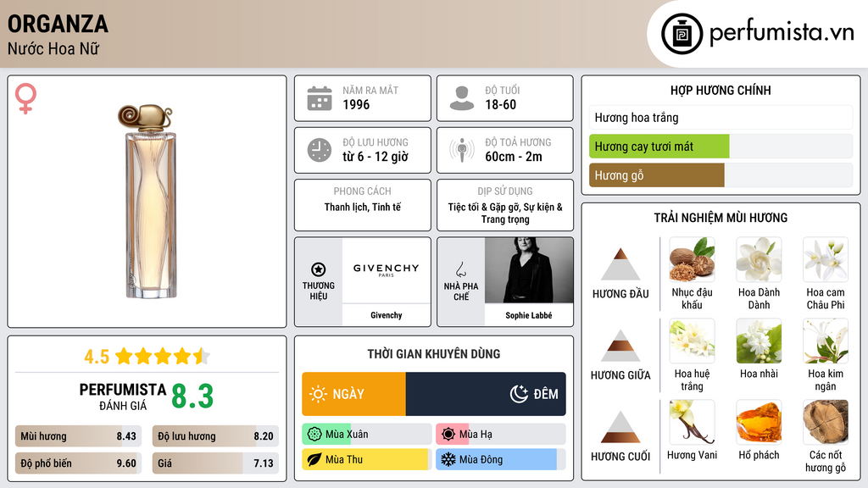Click the age range 18-60

[500, 104]
